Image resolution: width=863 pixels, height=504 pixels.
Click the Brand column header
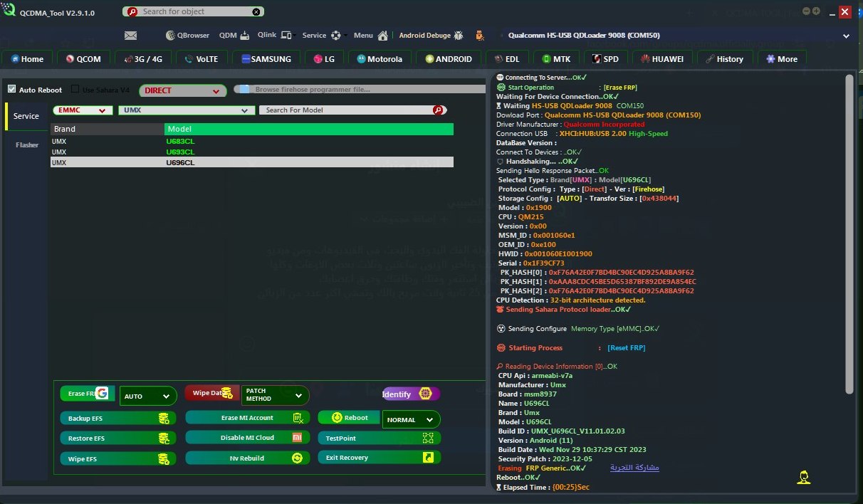click(x=107, y=130)
